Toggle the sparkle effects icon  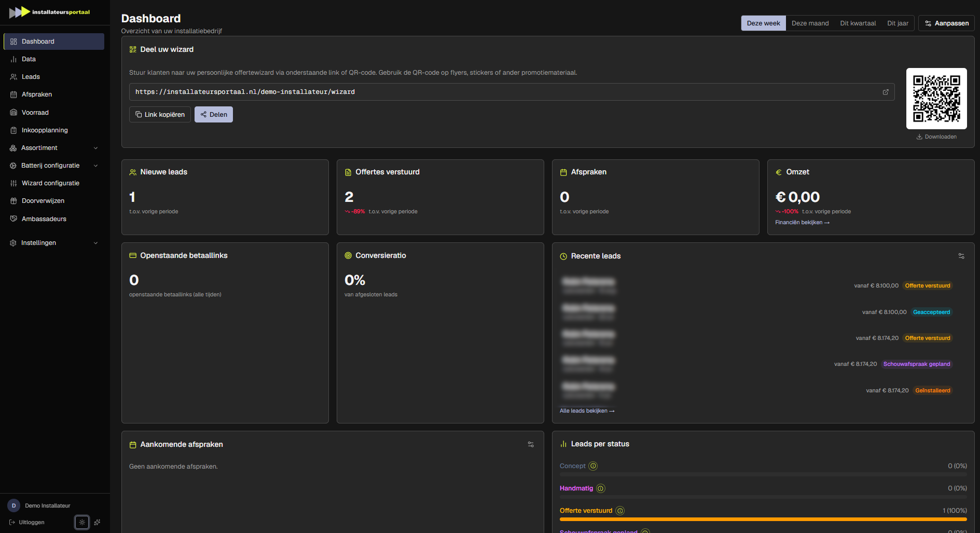pos(97,522)
